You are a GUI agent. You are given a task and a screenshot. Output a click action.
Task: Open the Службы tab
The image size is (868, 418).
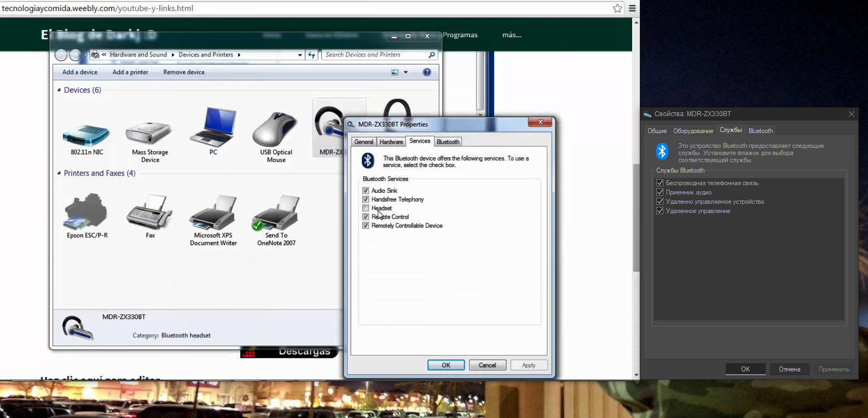731,130
